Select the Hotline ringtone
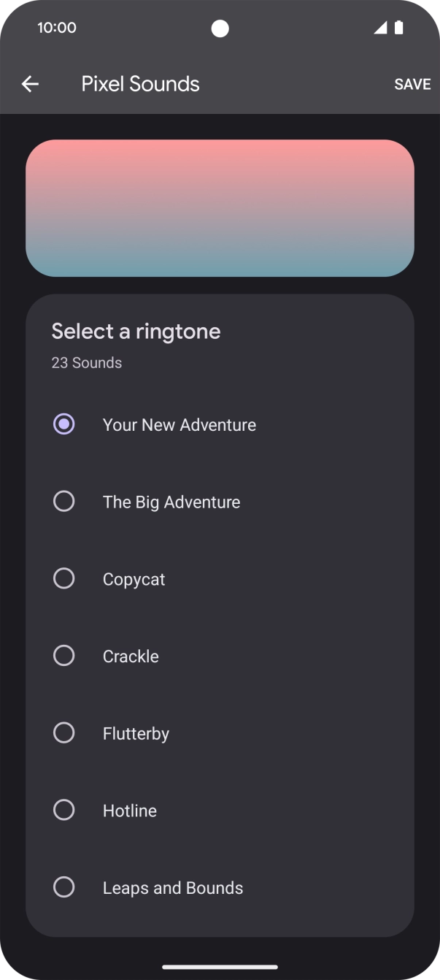Viewport: 440px width, 980px height. tap(63, 810)
